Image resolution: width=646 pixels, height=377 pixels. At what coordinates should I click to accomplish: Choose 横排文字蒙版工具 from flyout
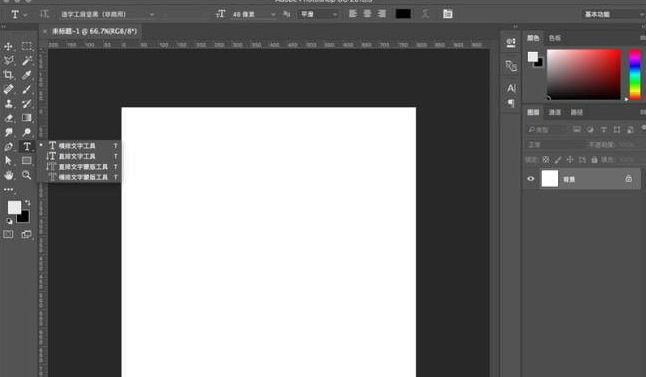pos(80,177)
